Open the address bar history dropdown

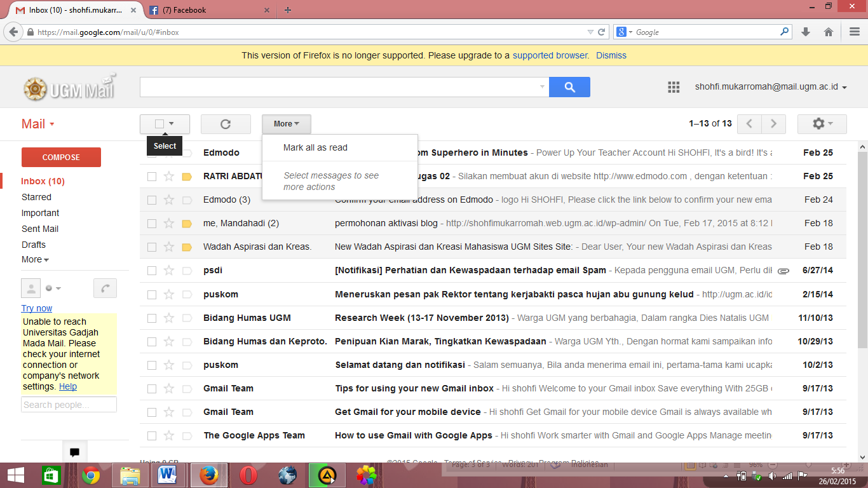coord(590,32)
